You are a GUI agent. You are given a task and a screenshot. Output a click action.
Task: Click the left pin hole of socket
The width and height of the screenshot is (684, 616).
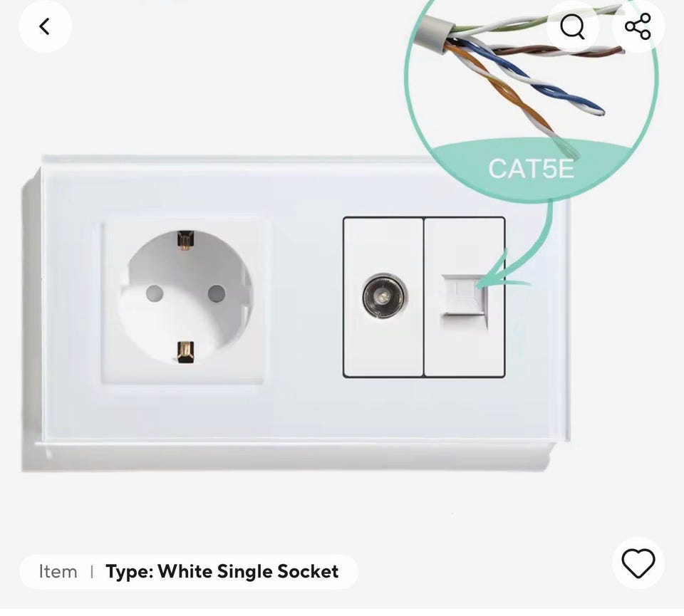point(155,294)
